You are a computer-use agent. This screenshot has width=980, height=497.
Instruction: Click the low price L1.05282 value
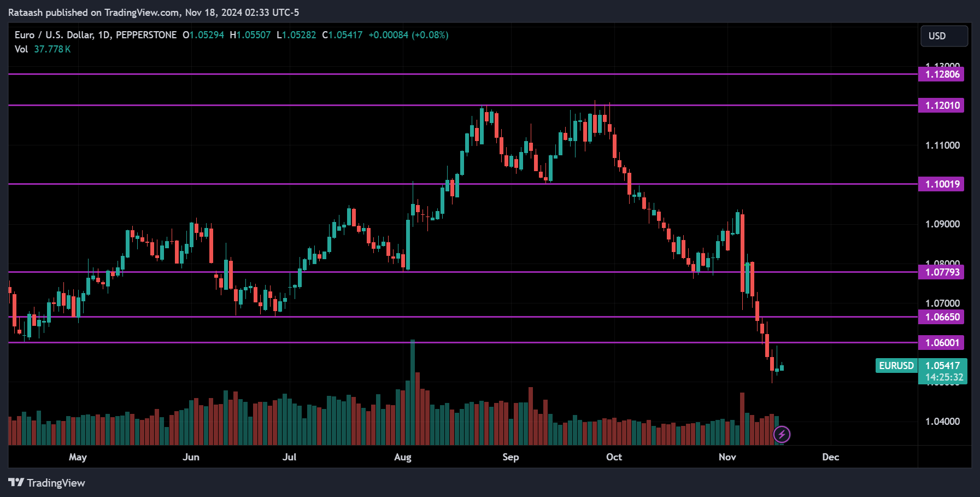pyautogui.click(x=296, y=35)
